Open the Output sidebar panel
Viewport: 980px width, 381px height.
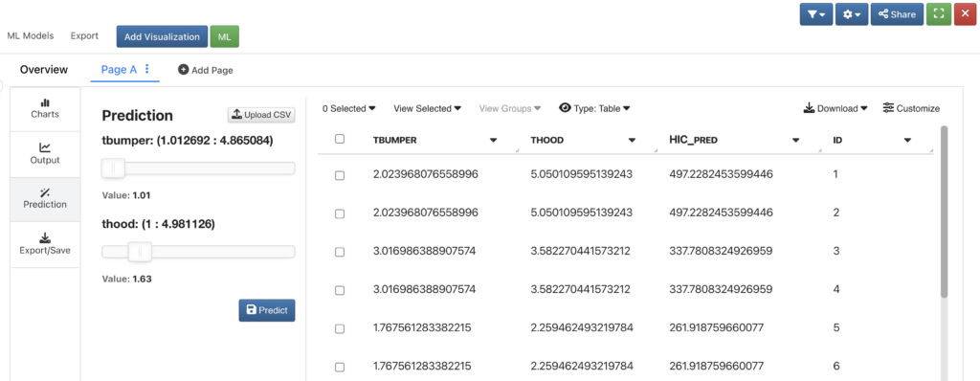point(45,154)
